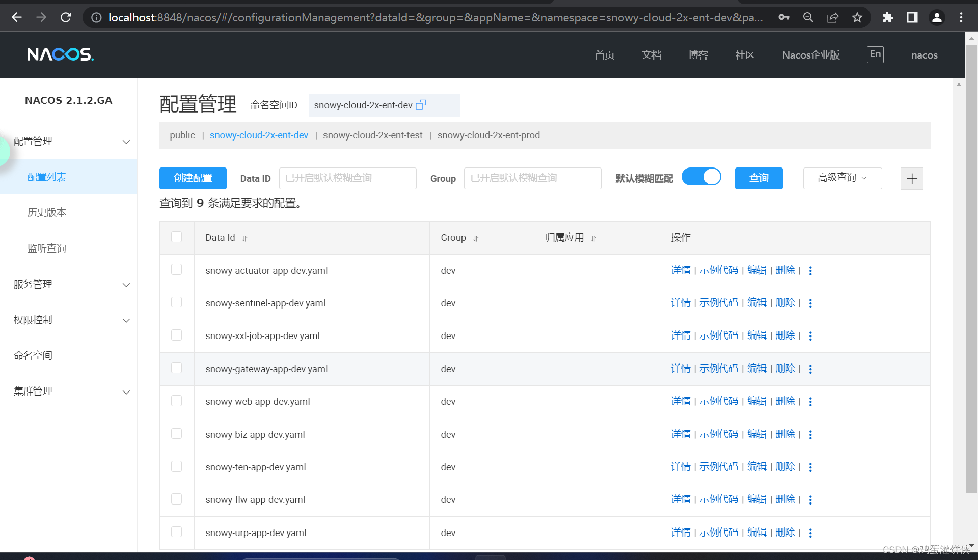Click 示例代码 for snowy-web-app-dev.yaml
The image size is (978, 560).
tap(719, 401)
